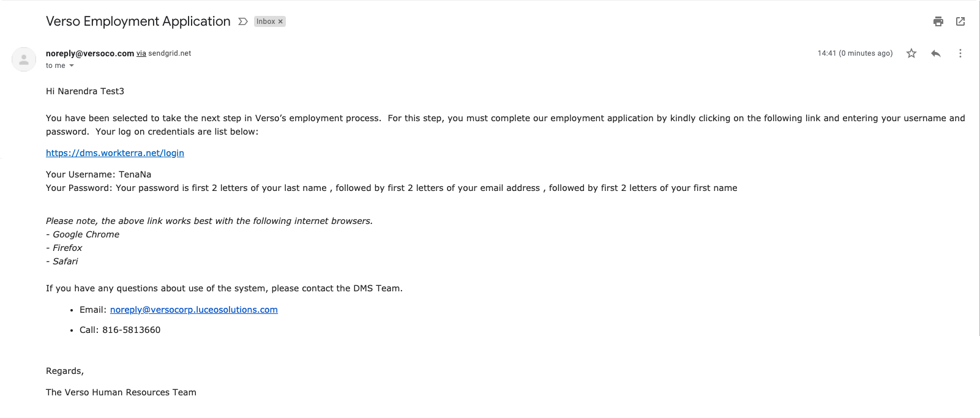Click the 14:41 timestamp

[855, 53]
